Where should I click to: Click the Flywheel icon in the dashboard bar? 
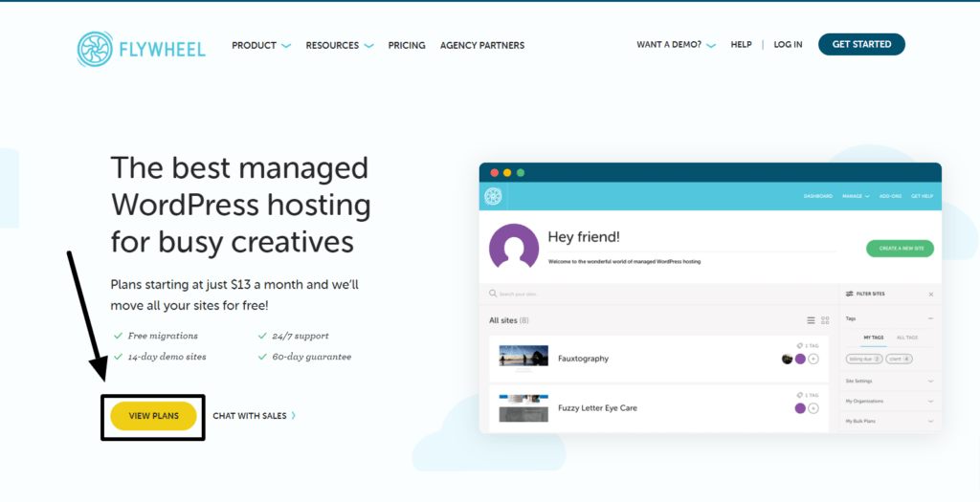(x=493, y=196)
